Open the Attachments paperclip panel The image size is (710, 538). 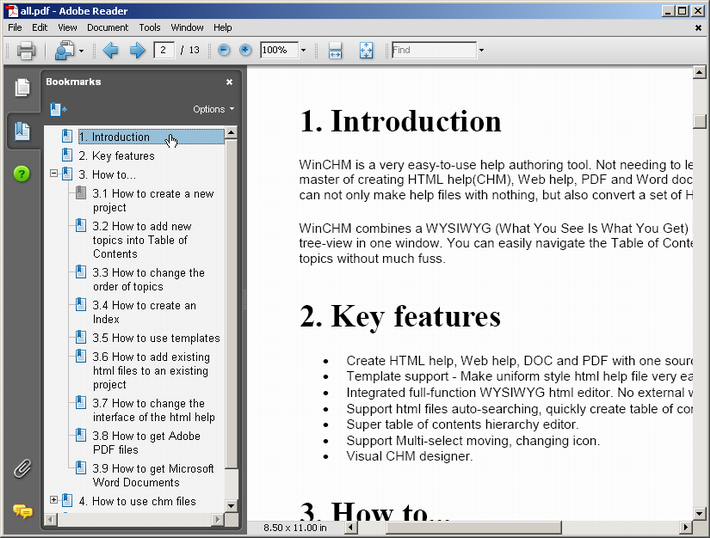coord(22,468)
